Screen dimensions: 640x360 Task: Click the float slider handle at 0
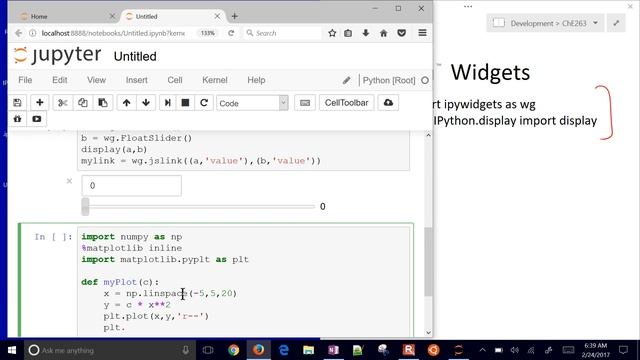click(x=85, y=207)
